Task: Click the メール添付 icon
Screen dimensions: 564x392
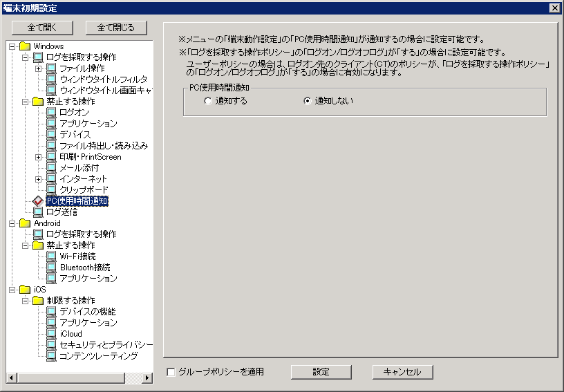Action: point(51,168)
